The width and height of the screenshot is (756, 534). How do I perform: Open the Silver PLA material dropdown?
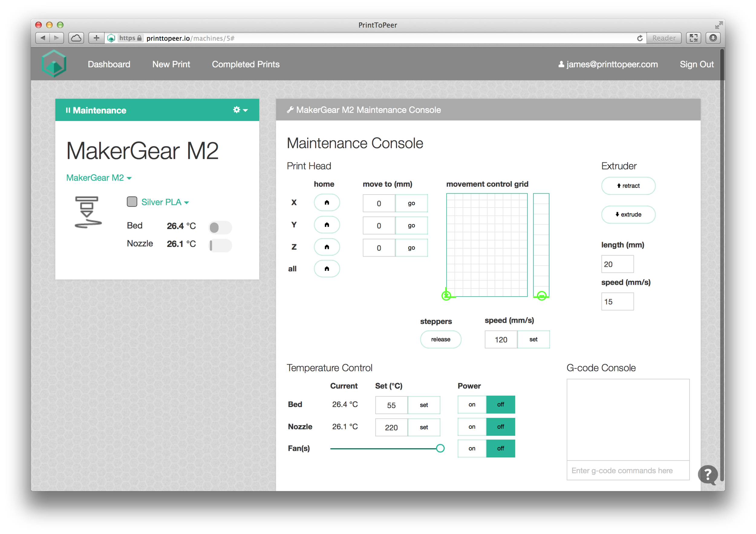[x=165, y=202]
